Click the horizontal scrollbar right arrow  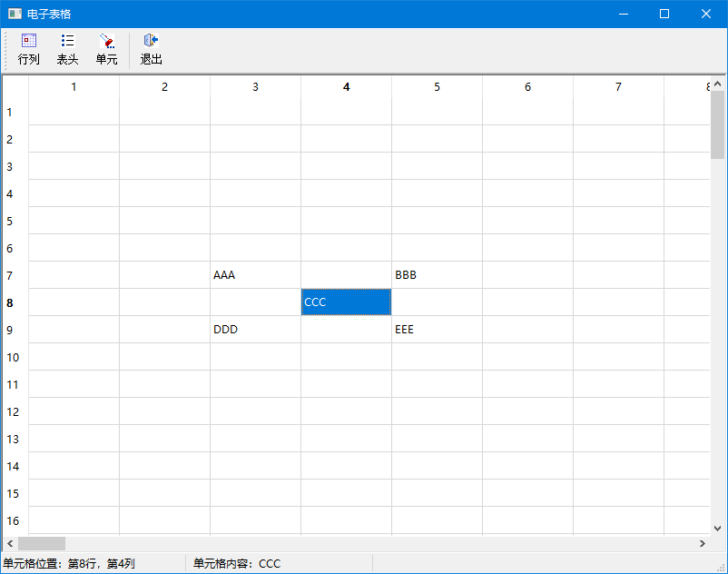[x=703, y=543]
